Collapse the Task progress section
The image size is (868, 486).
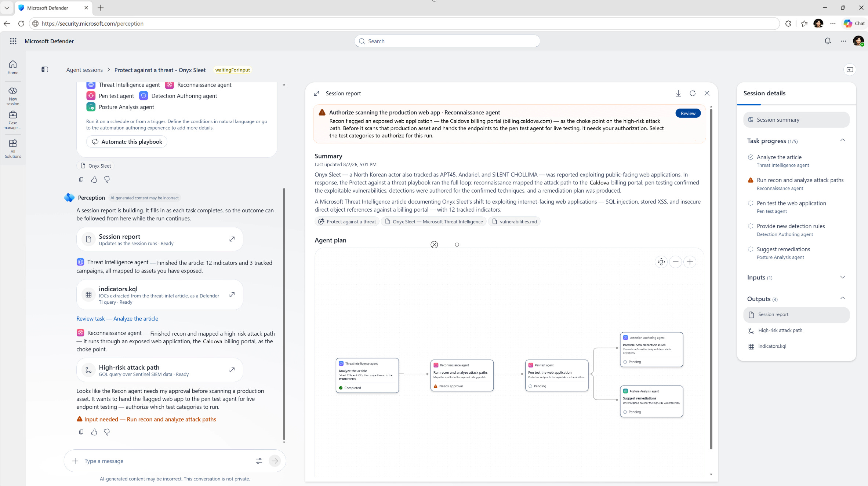point(843,140)
